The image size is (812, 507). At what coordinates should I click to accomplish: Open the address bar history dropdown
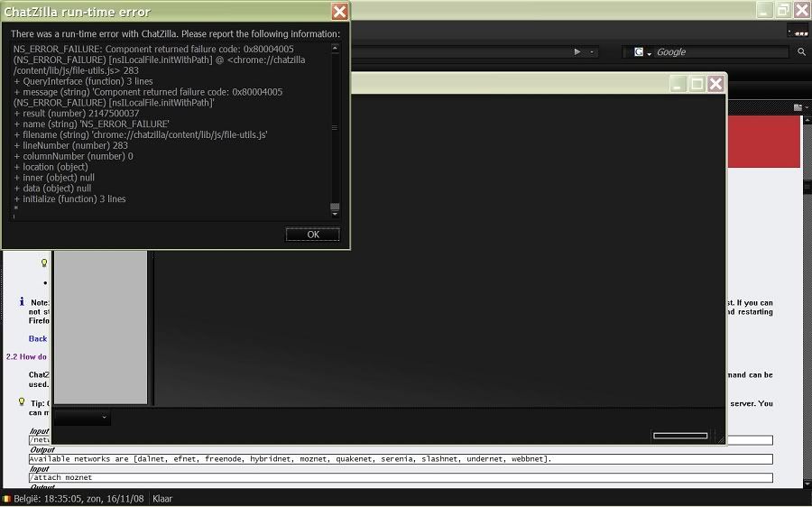point(591,51)
